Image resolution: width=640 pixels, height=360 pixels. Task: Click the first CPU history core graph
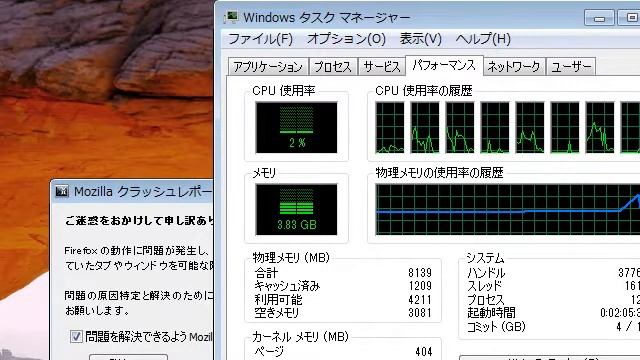coord(390,128)
